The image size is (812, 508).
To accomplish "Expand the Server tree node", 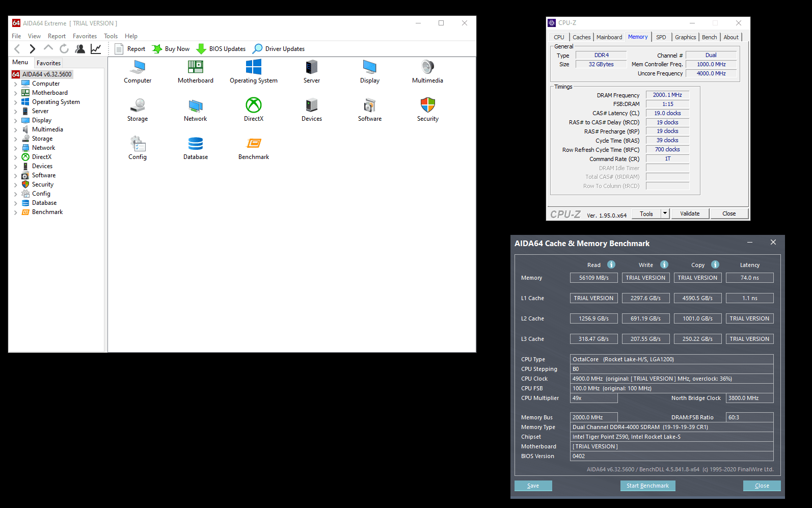I will pos(15,112).
